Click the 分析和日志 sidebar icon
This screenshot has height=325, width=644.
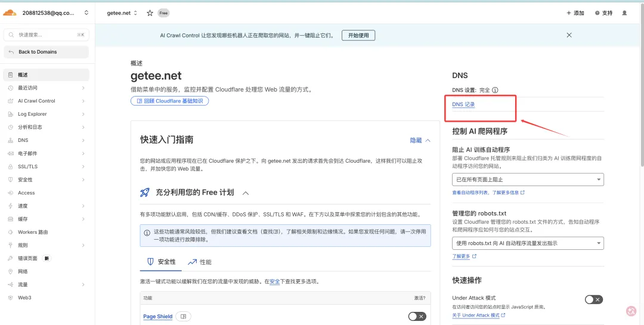click(x=11, y=128)
